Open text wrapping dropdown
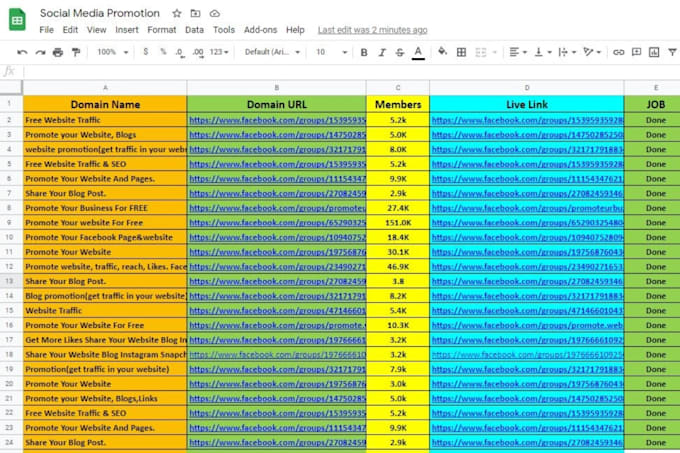The width and height of the screenshot is (680, 453). [x=567, y=52]
